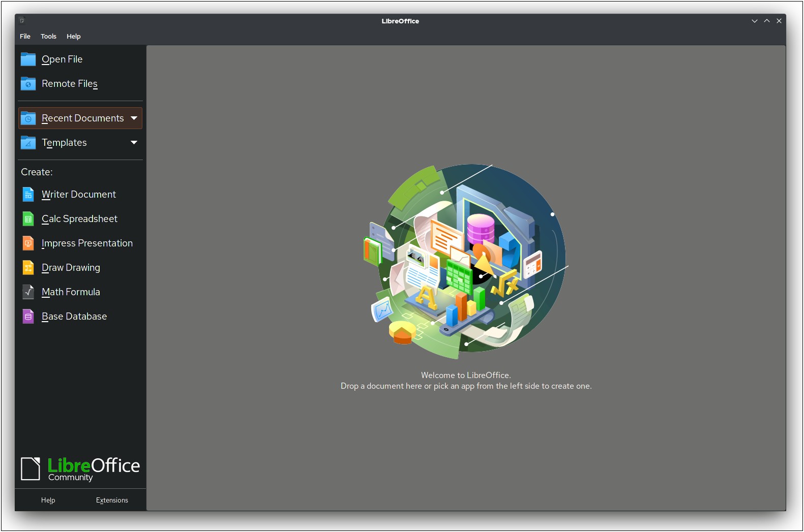The image size is (804, 532).
Task: Click the window icon in the title bar
Action: (22, 21)
